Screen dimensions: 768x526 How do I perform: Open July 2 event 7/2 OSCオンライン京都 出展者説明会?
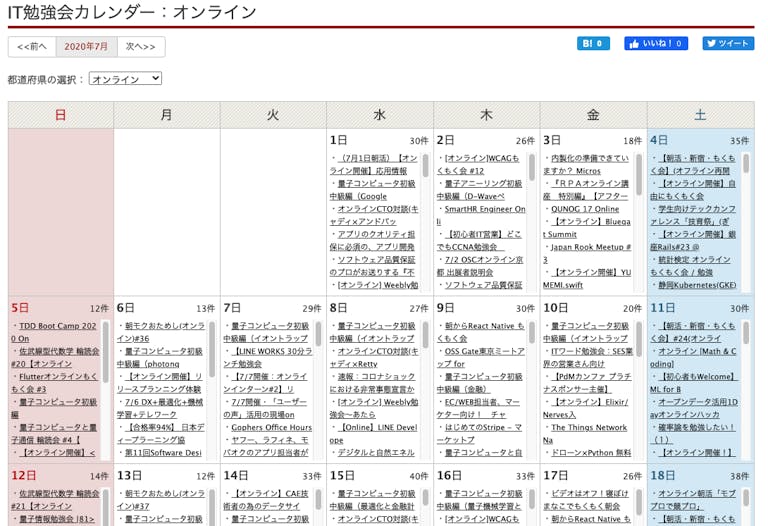tap(480, 266)
